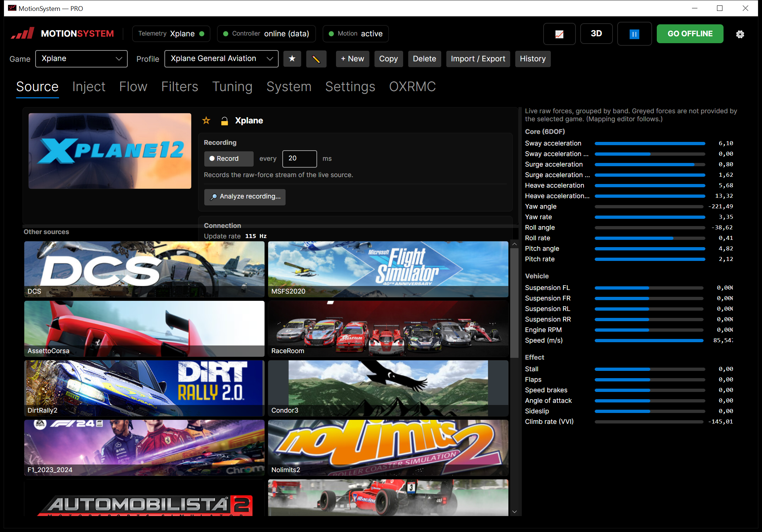Screen dimensions: 762x532
Task: Click the Motion active status indicator
Action: 356,34
